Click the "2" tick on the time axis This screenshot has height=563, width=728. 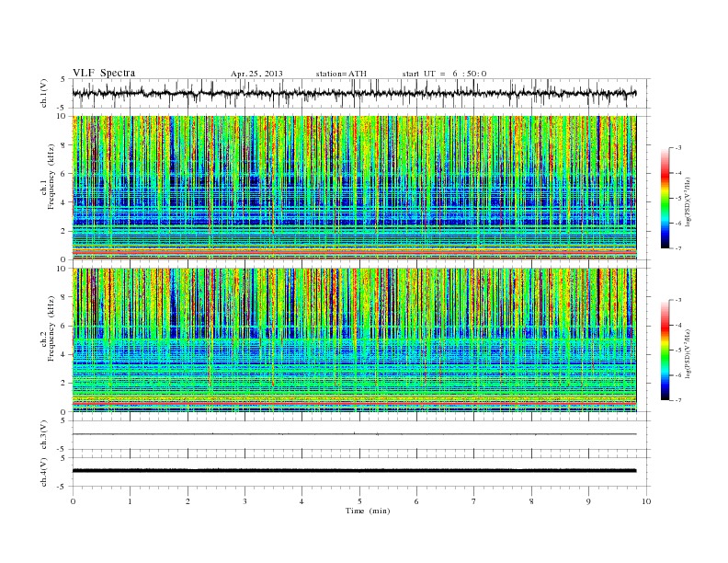(188, 501)
